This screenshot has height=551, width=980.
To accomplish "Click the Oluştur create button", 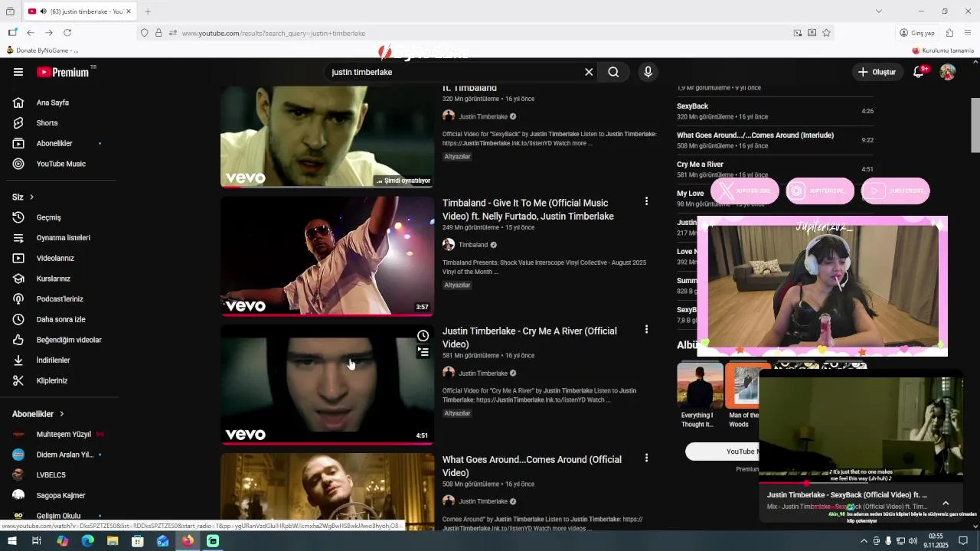I will pos(877,72).
